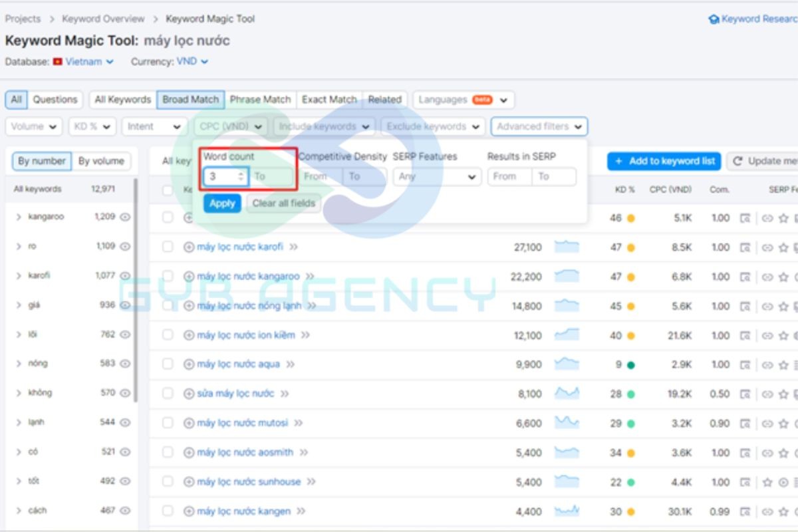Click the link icon in the 2.9K CPC row

(x=767, y=364)
